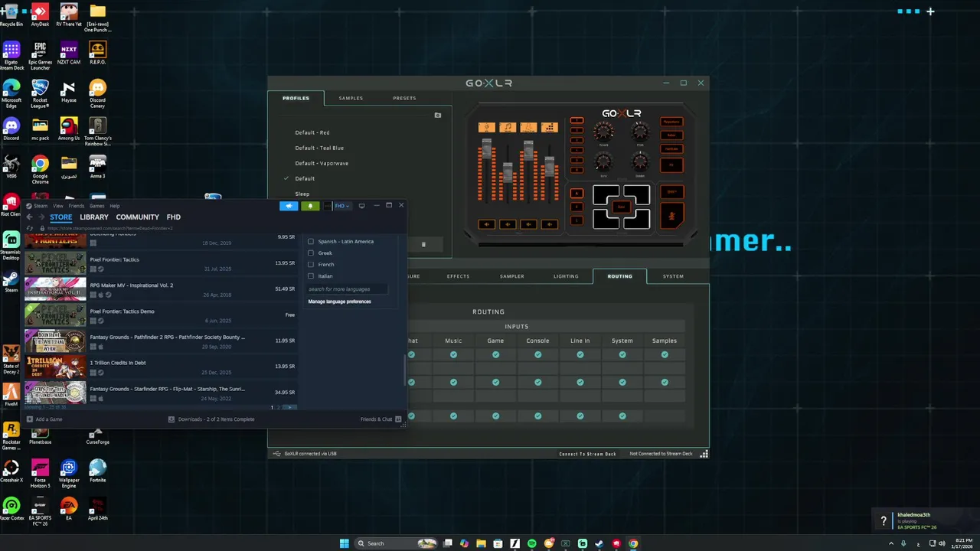Switch to the Samples tab in GoXLR

tap(351, 98)
